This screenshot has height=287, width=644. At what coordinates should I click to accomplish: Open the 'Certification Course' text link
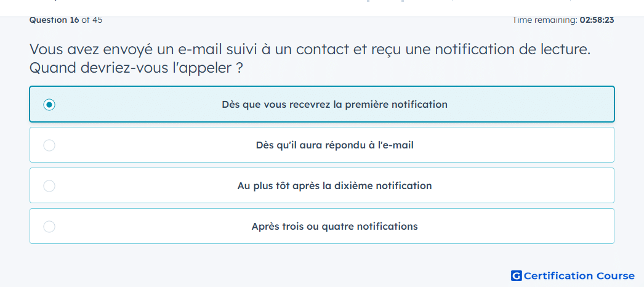(579, 275)
